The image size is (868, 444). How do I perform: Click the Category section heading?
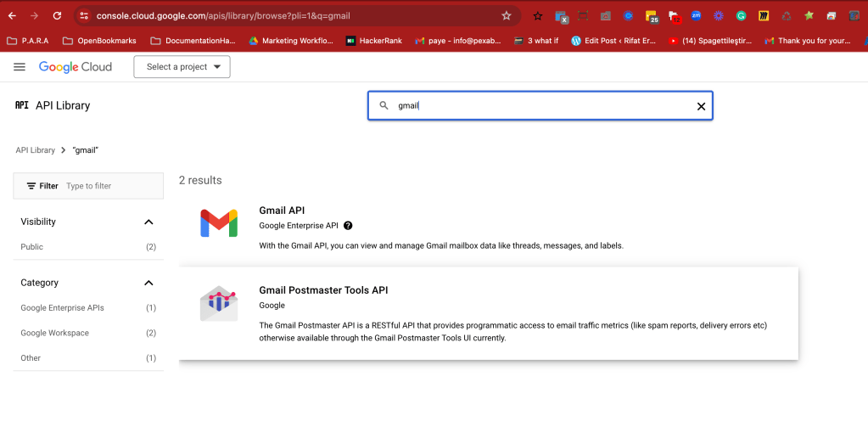tap(39, 283)
